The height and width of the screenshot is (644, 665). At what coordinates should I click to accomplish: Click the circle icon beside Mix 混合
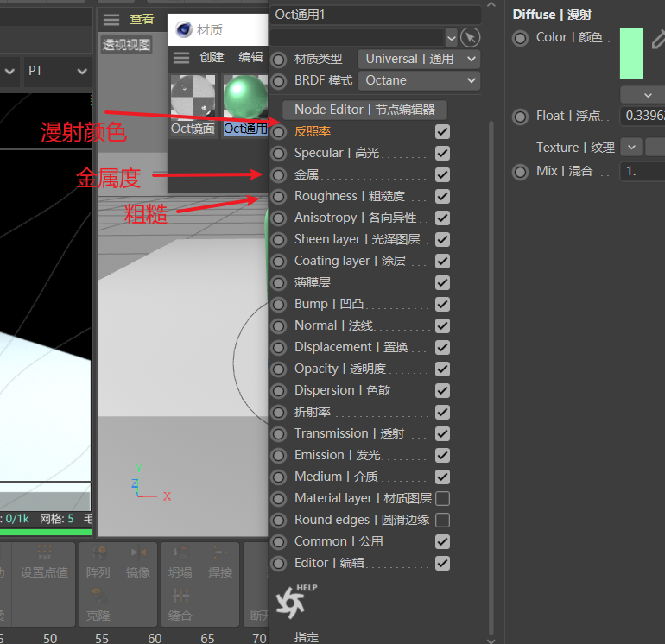pyautogui.click(x=520, y=173)
